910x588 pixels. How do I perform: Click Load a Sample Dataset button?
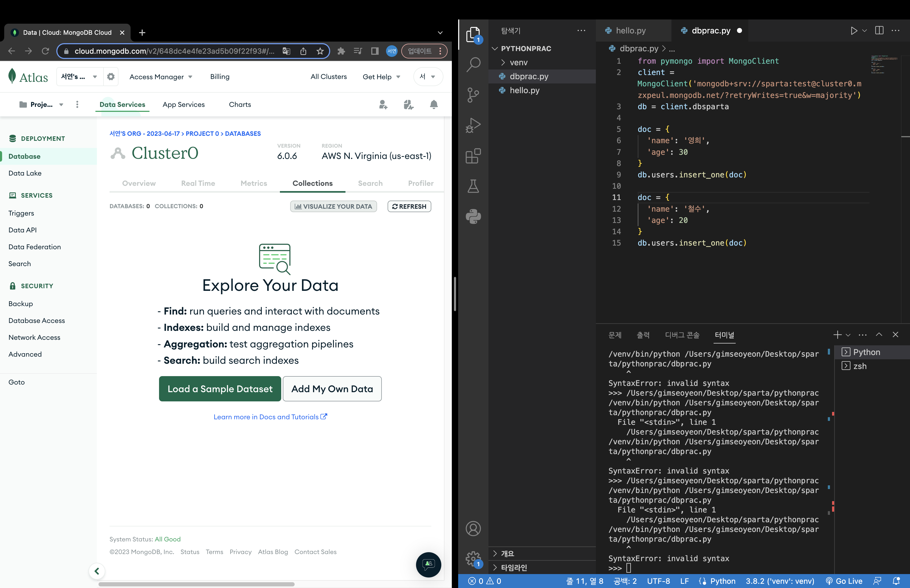pos(220,389)
